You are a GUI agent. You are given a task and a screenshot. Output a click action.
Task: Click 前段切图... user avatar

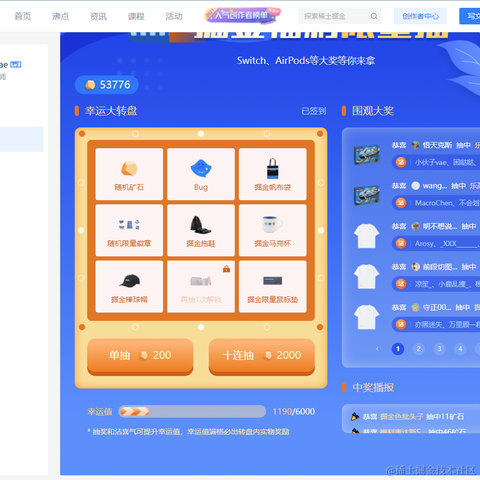(415, 267)
